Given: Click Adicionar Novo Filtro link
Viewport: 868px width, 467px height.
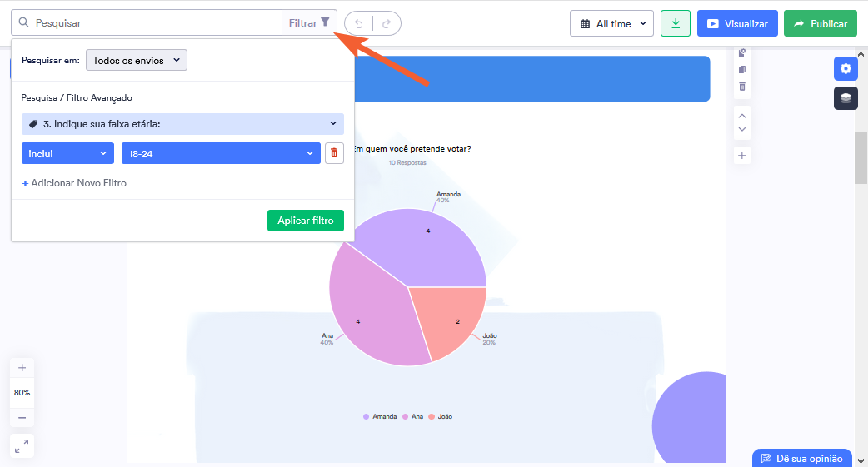Looking at the screenshot, I should (x=74, y=183).
